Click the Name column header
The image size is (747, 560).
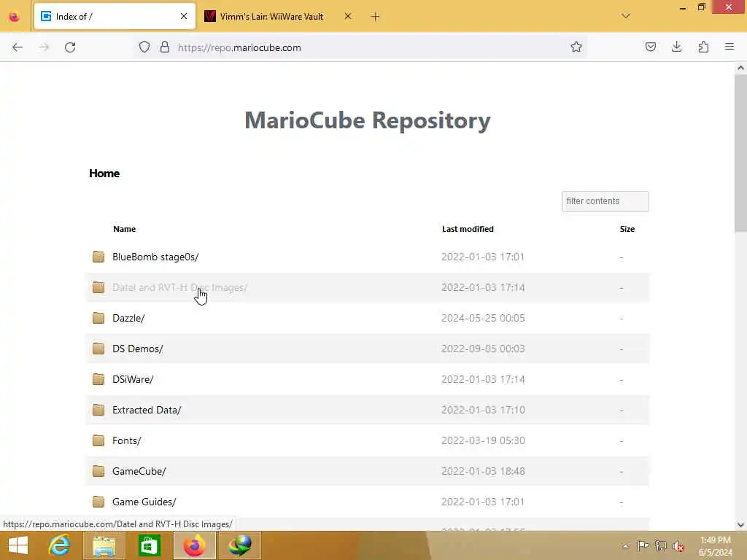[x=124, y=229]
